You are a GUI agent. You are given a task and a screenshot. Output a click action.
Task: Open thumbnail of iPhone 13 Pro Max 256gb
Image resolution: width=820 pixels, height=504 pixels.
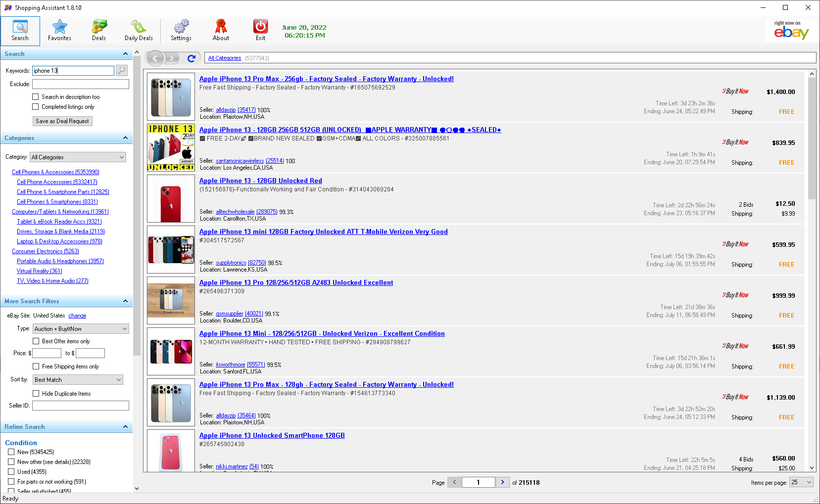[171, 97]
